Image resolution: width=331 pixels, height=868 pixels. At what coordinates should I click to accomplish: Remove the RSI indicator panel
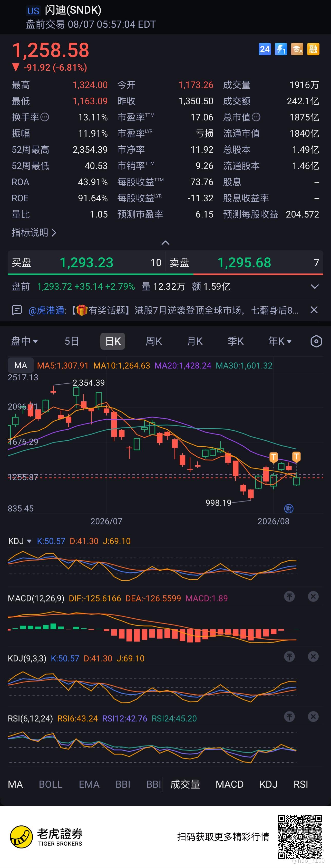coord(313,717)
